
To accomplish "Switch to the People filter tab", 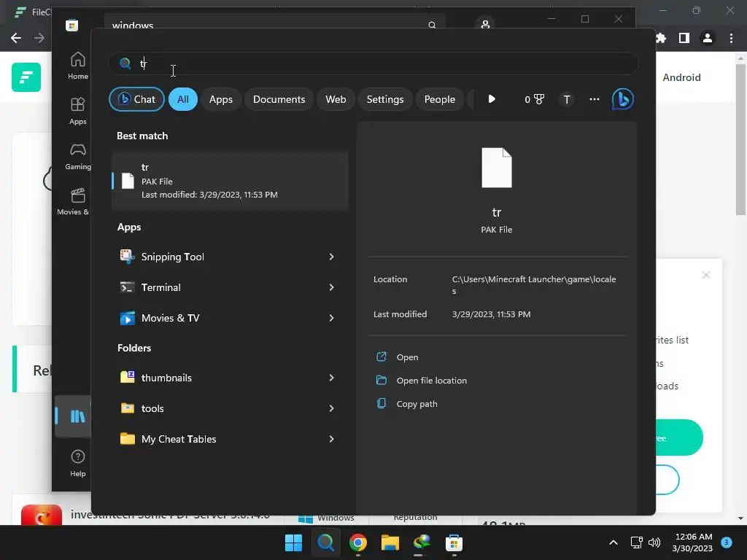I will point(439,99).
